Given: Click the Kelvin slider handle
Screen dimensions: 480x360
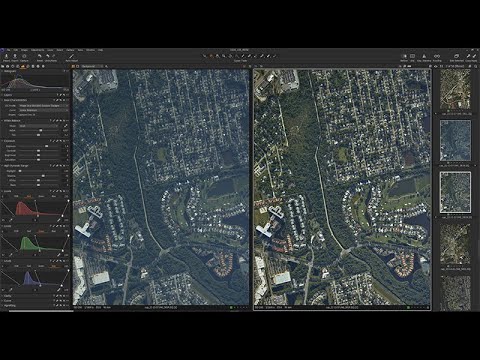Looking at the screenshot, I should tap(41, 130).
